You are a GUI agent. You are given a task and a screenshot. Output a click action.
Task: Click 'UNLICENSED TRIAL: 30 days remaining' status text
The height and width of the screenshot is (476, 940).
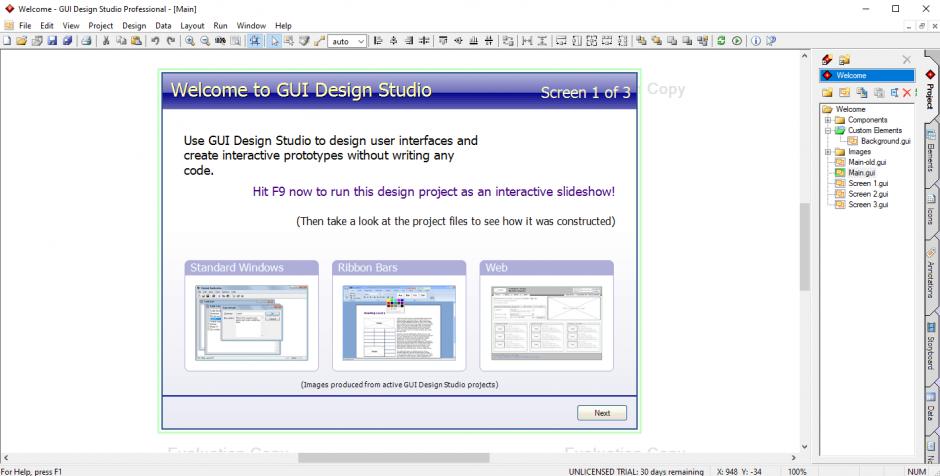tap(636, 472)
